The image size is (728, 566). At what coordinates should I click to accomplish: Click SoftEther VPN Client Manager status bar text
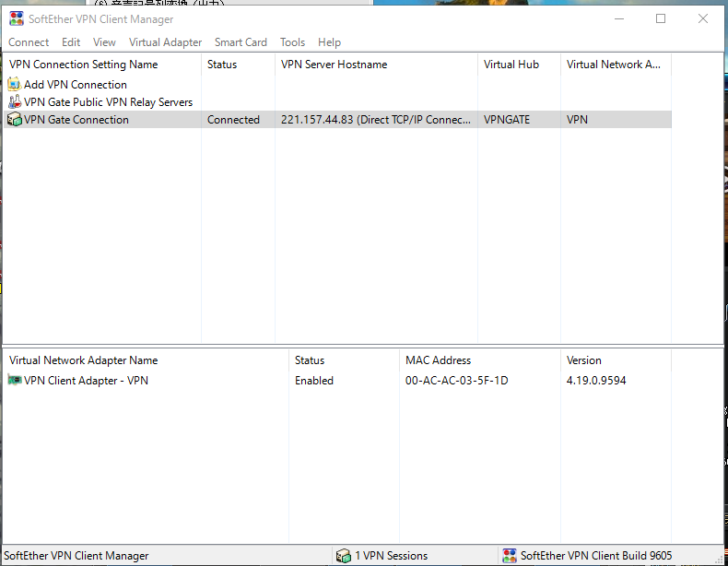(x=76, y=556)
